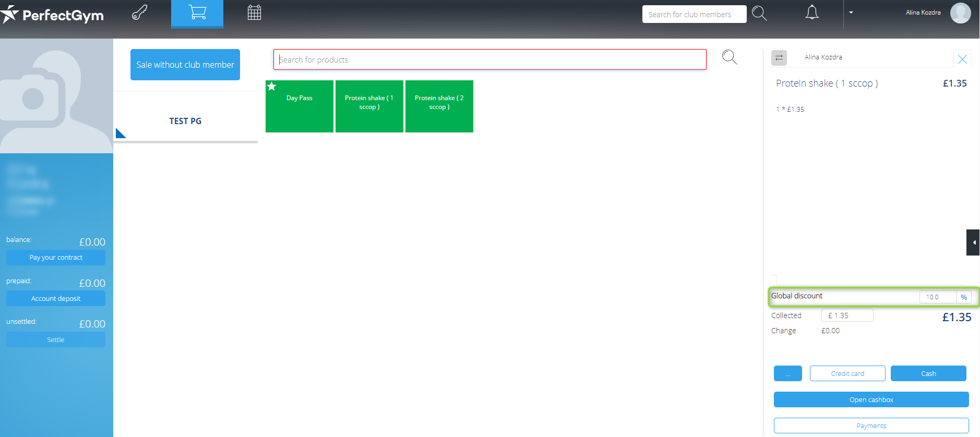The height and width of the screenshot is (437, 980).
Task: Click the product search magnifier icon
Action: (730, 57)
